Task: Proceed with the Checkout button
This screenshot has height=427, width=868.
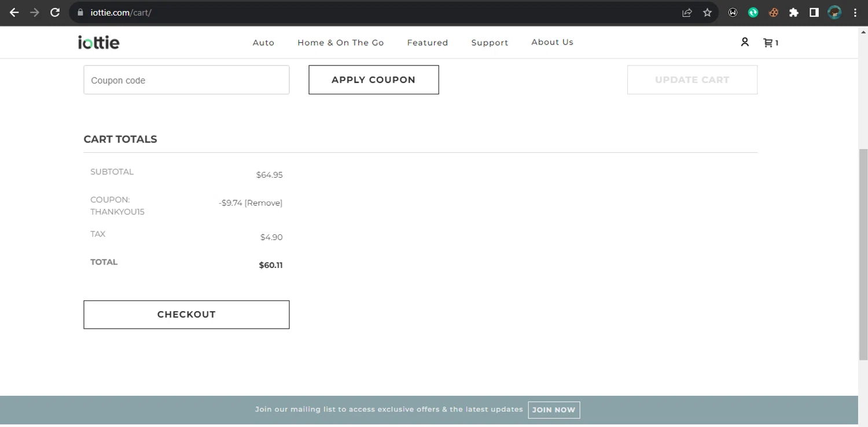Action: pos(186,315)
